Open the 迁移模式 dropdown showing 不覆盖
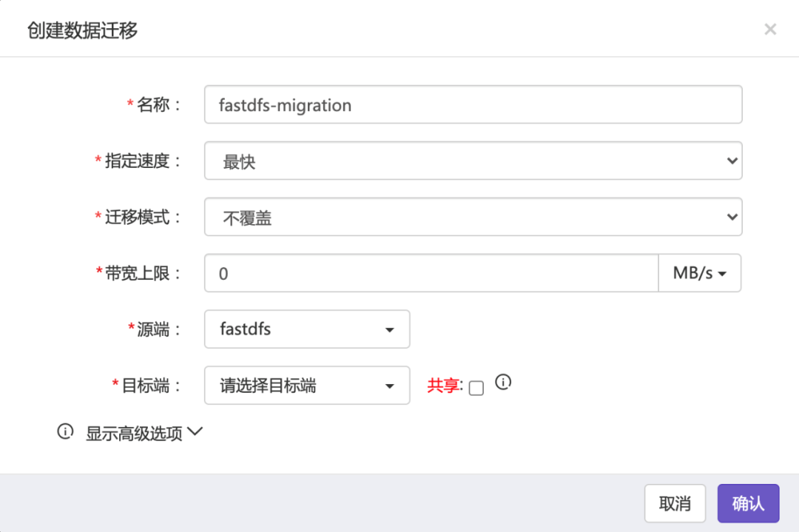799x532 pixels. [x=473, y=217]
